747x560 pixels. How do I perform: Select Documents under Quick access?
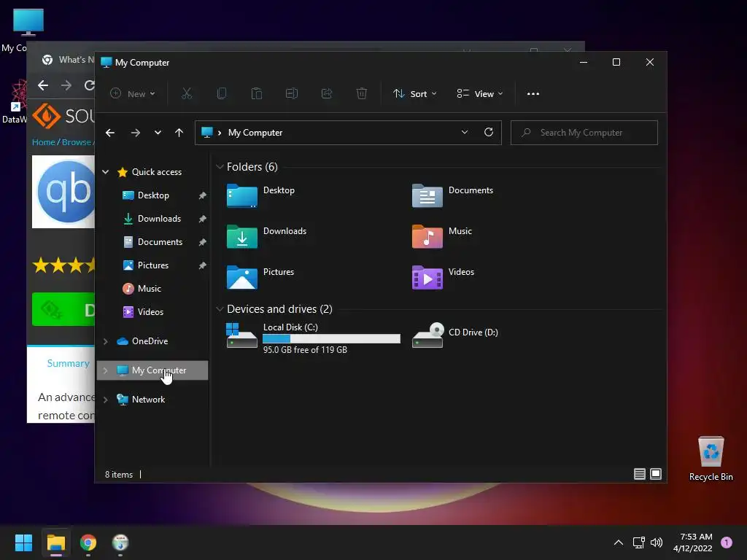point(152,242)
